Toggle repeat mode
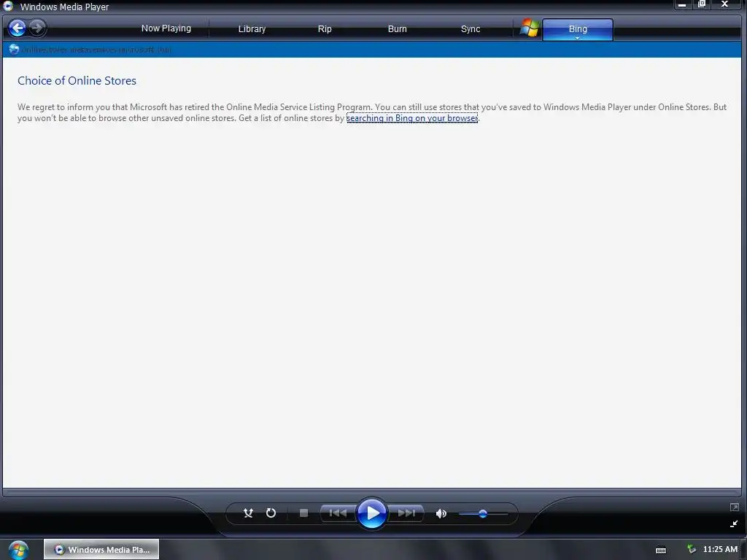Viewport: 747px width, 560px height. 271,513
